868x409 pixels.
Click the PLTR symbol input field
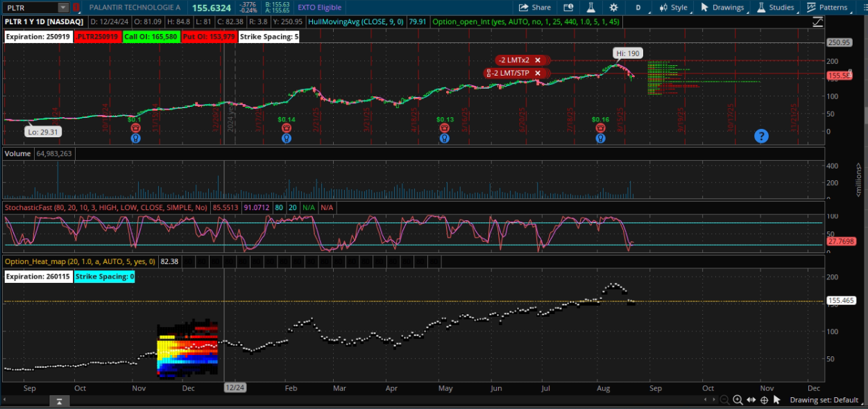tap(30, 8)
